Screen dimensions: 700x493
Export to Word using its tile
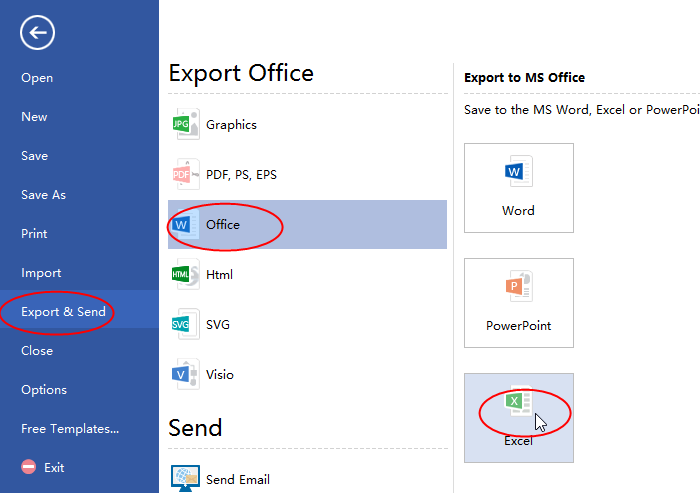tap(518, 188)
